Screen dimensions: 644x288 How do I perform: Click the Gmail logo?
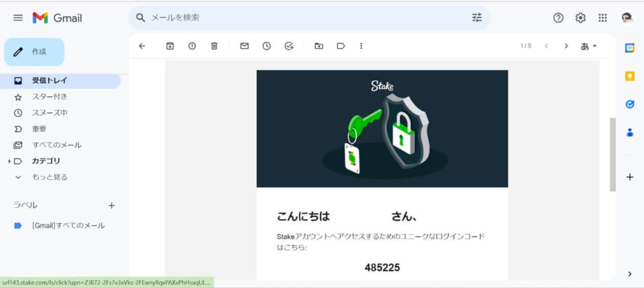58,18
